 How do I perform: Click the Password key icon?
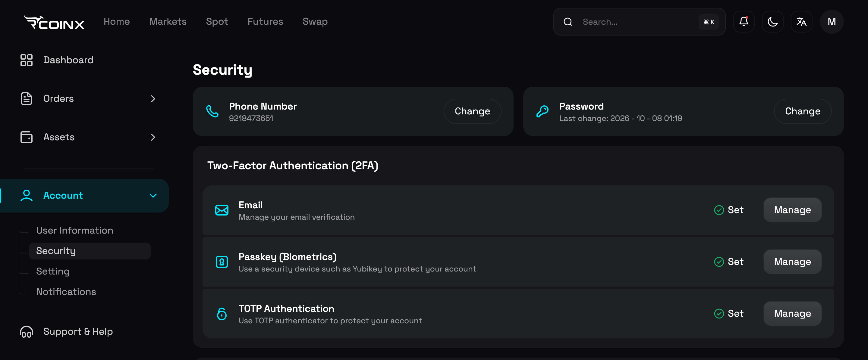click(x=542, y=111)
